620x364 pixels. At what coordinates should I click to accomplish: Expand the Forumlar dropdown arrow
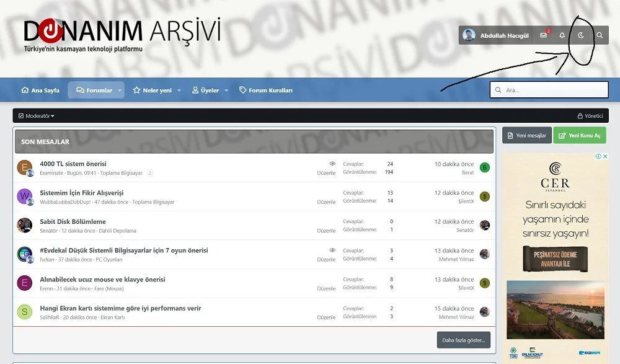(120, 90)
